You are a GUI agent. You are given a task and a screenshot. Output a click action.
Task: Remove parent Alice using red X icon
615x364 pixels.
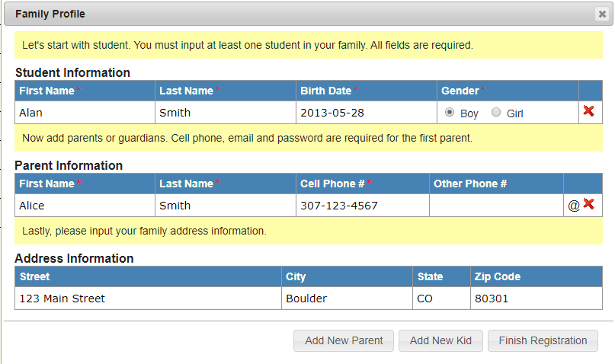click(589, 204)
